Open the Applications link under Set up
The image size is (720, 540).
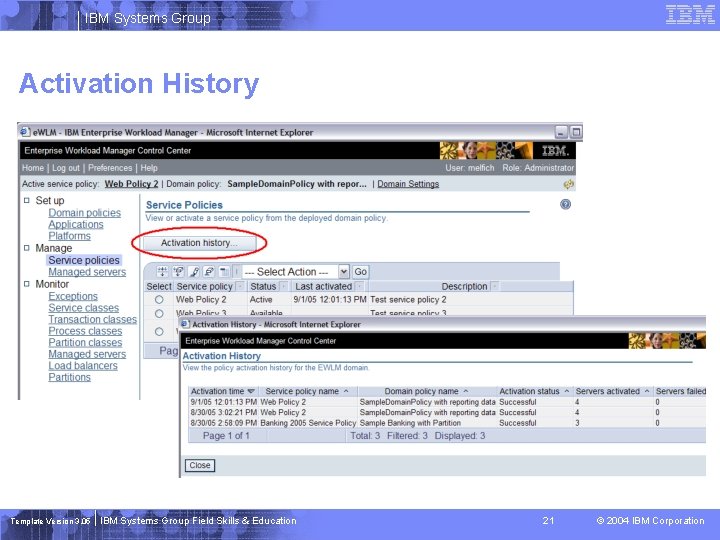click(76, 224)
